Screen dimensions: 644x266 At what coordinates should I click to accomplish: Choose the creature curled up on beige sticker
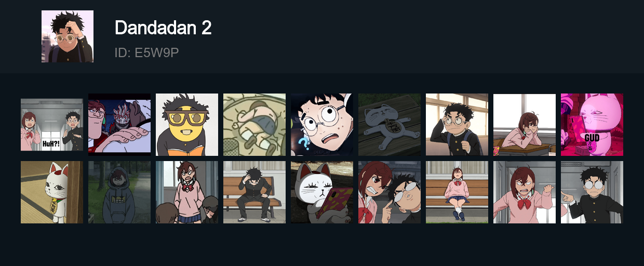pos(254,125)
